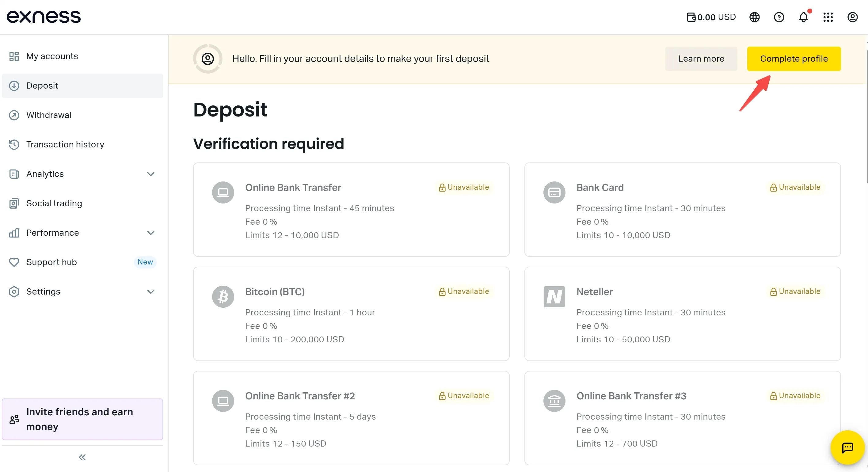Screen dimensions: 868x472
Task: Open Support hub
Action: point(82,262)
